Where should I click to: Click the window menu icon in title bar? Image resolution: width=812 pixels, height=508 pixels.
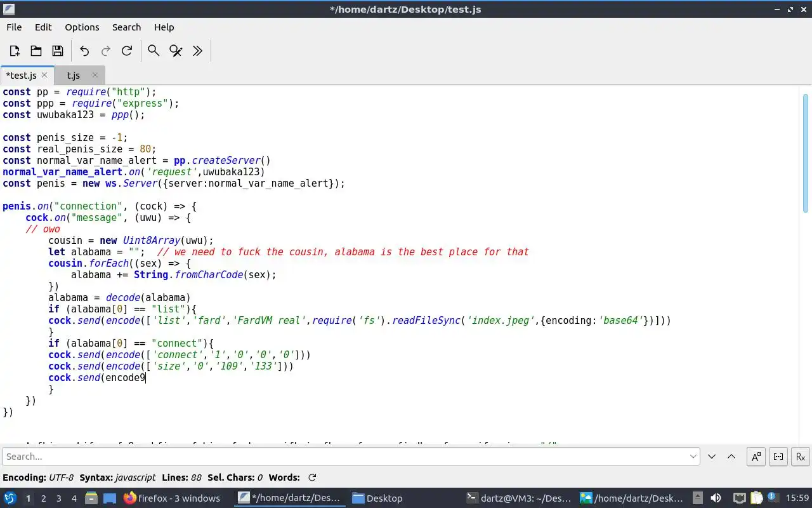point(9,9)
